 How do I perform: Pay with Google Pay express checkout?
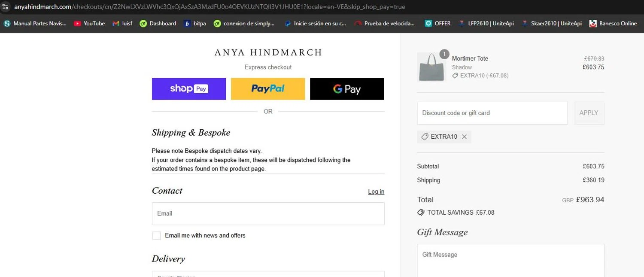(x=347, y=89)
